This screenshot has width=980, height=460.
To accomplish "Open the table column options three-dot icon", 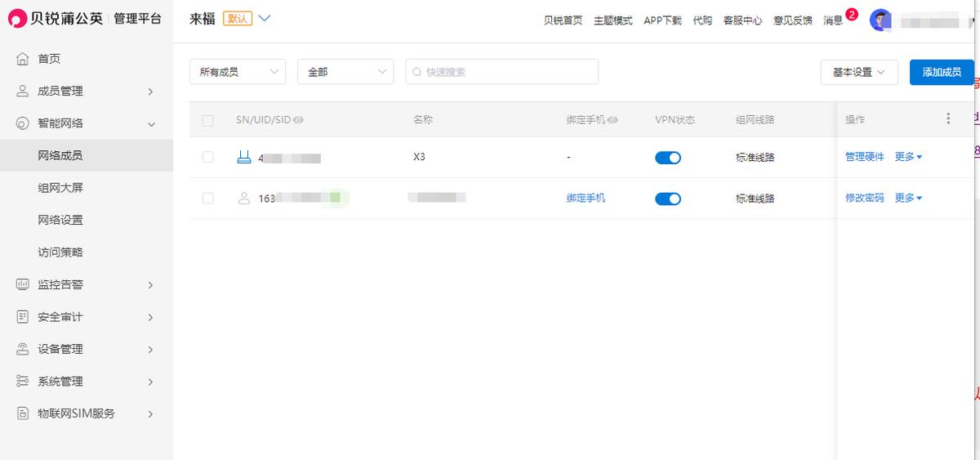I will click(x=948, y=118).
